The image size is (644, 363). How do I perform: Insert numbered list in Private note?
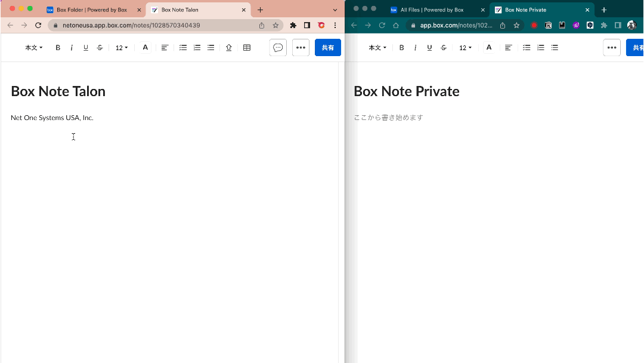coord(541,48)
